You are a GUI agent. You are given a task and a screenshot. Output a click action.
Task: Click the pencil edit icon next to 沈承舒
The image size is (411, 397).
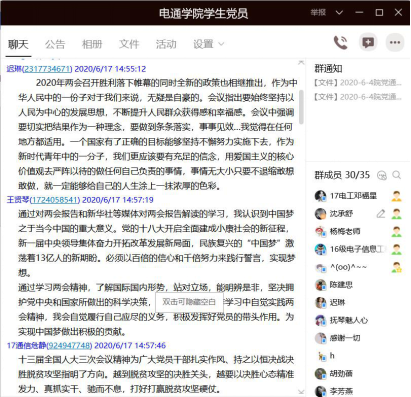tap(381, 214)
